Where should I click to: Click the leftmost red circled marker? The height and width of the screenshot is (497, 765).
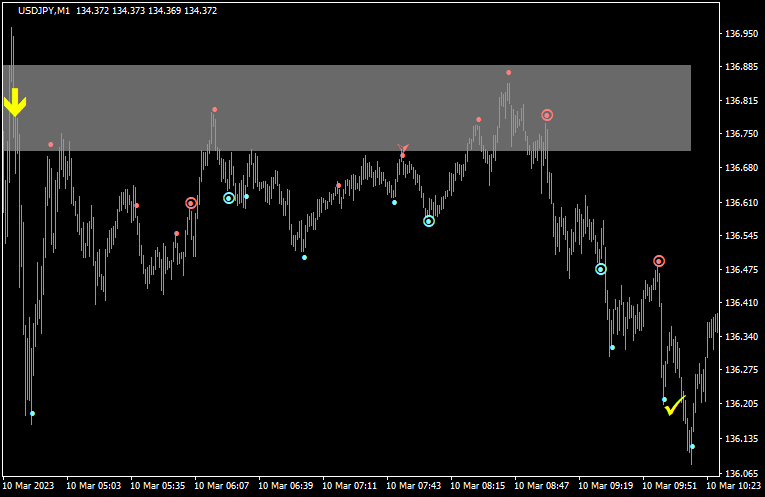click(191, 203)
